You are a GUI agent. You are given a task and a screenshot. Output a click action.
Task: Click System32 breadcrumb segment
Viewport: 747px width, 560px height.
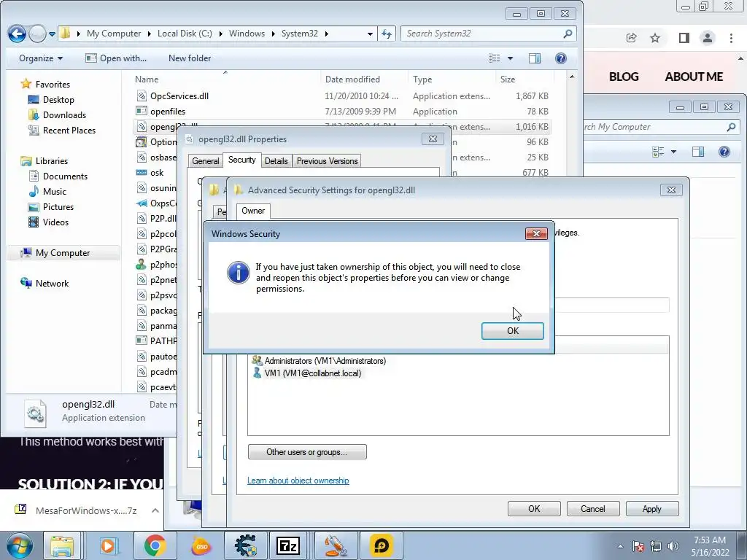click(x=300, y=34)
